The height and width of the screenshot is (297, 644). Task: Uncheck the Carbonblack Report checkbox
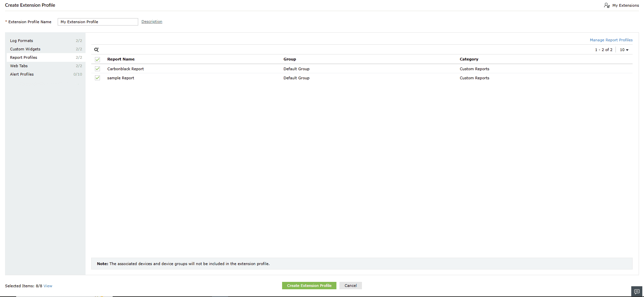pyautogui.click(x=98, y=69)
